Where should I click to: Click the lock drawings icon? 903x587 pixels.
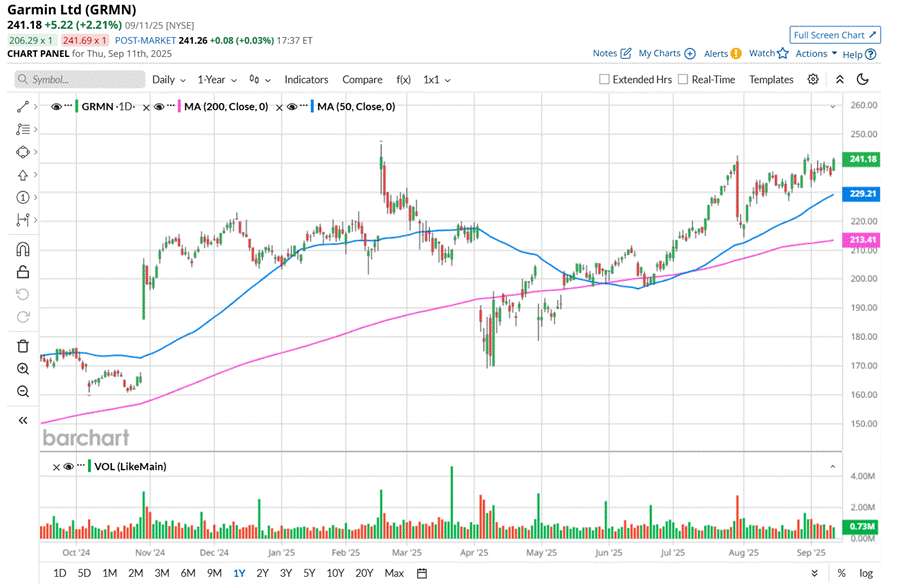(x=22, y=272)
